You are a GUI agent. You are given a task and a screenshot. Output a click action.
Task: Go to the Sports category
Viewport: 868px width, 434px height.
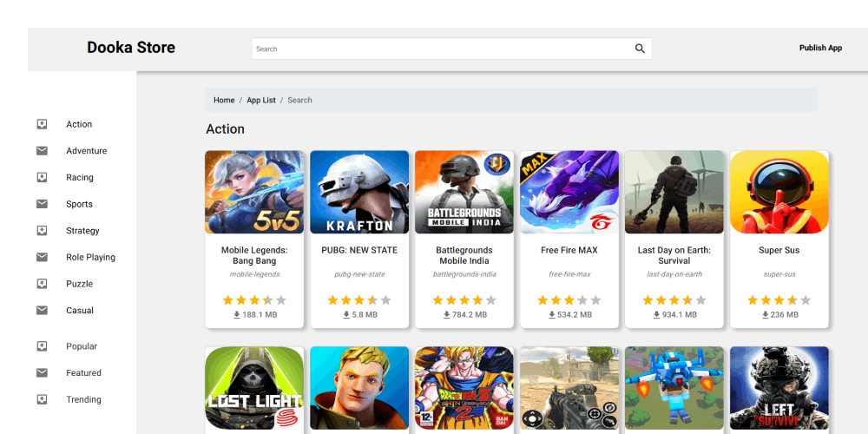point(79,204)
